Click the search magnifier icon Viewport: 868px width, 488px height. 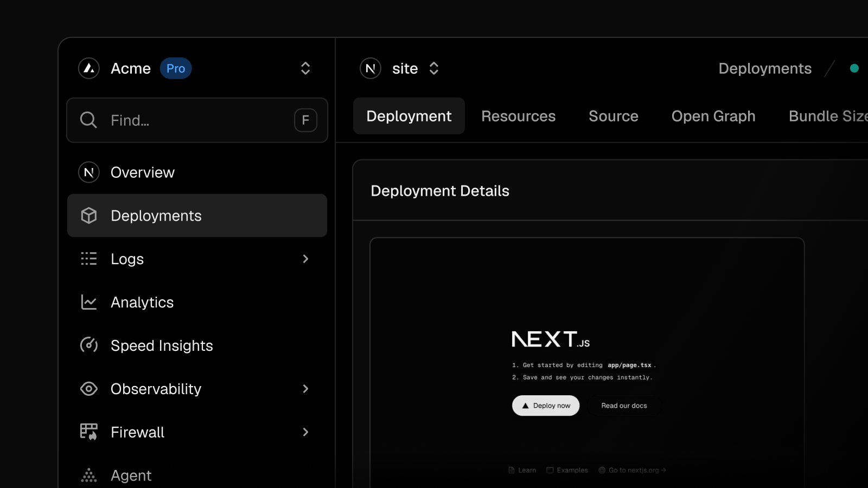(x=88, y=120)
